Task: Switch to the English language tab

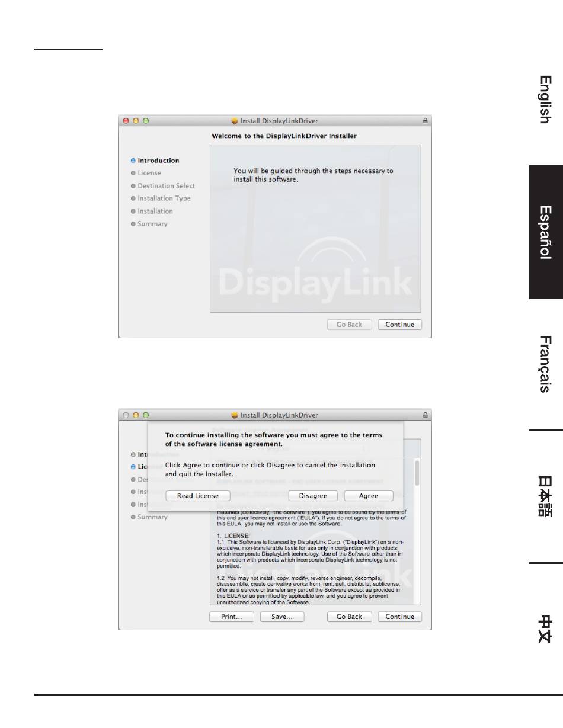Action: click(546, 99)
